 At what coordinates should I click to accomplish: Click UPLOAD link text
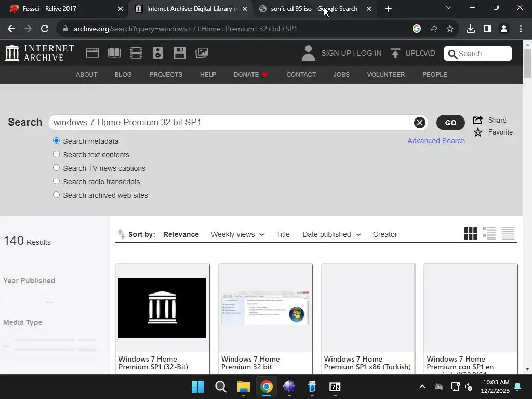[x=420, y=54]
